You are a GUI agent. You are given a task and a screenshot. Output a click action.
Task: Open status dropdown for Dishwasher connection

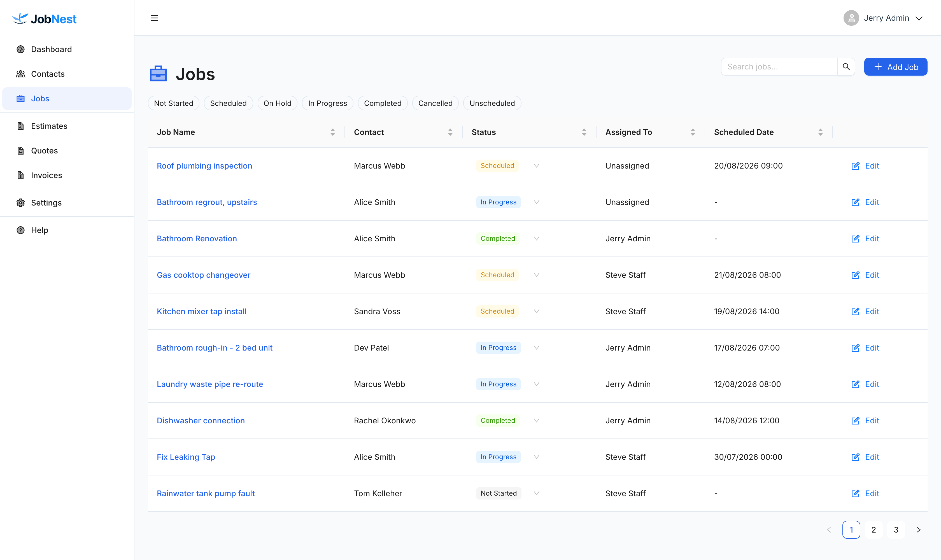coord(536,420)
